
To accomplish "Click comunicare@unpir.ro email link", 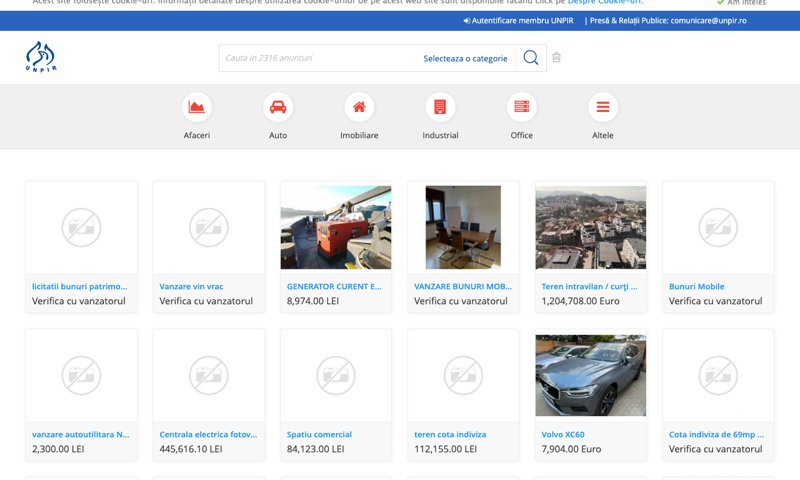I will tap(708, 21).
